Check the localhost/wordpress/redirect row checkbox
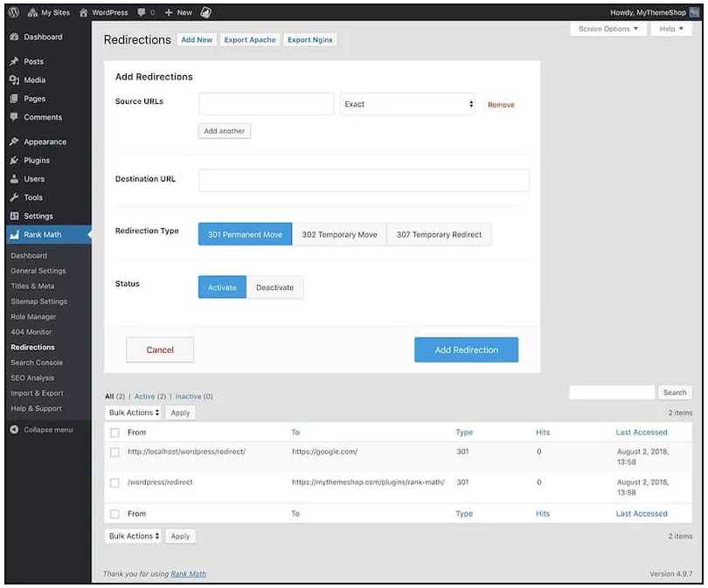 point(115,452)
